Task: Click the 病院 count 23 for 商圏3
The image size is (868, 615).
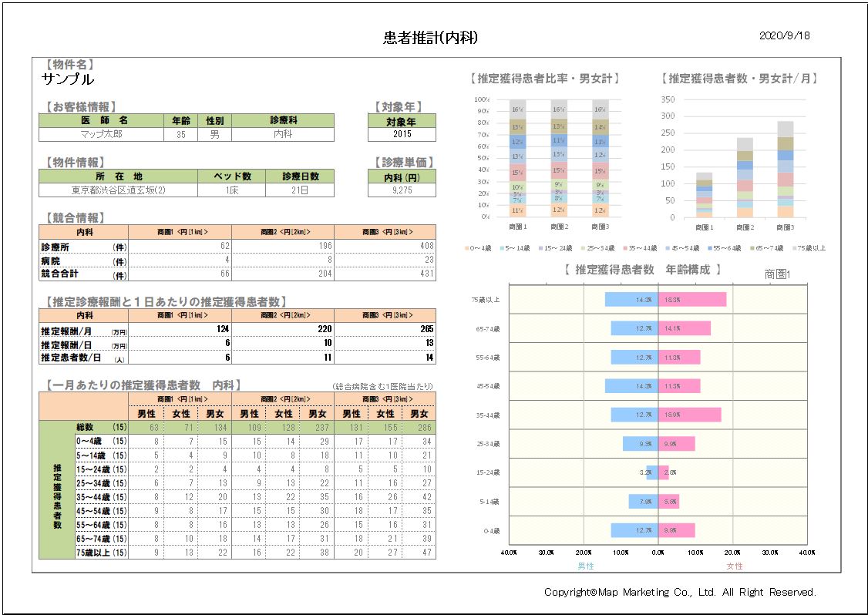Action: (x=429, y=260)
